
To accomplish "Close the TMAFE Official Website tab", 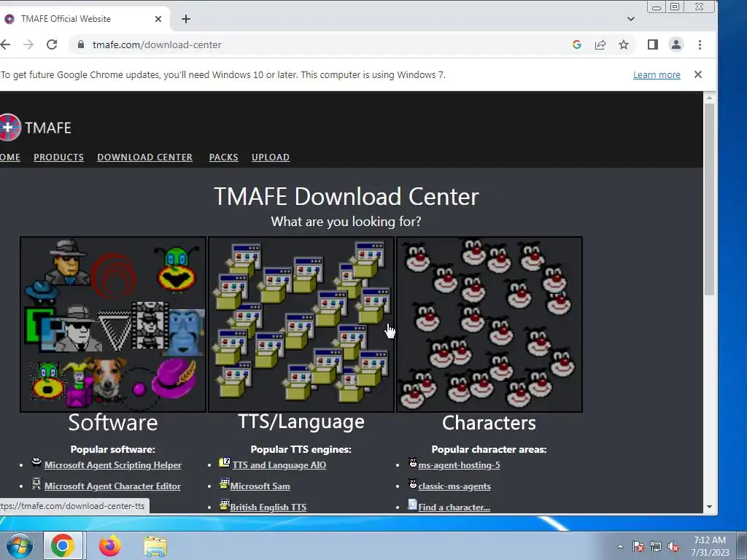I will [158, 19].
